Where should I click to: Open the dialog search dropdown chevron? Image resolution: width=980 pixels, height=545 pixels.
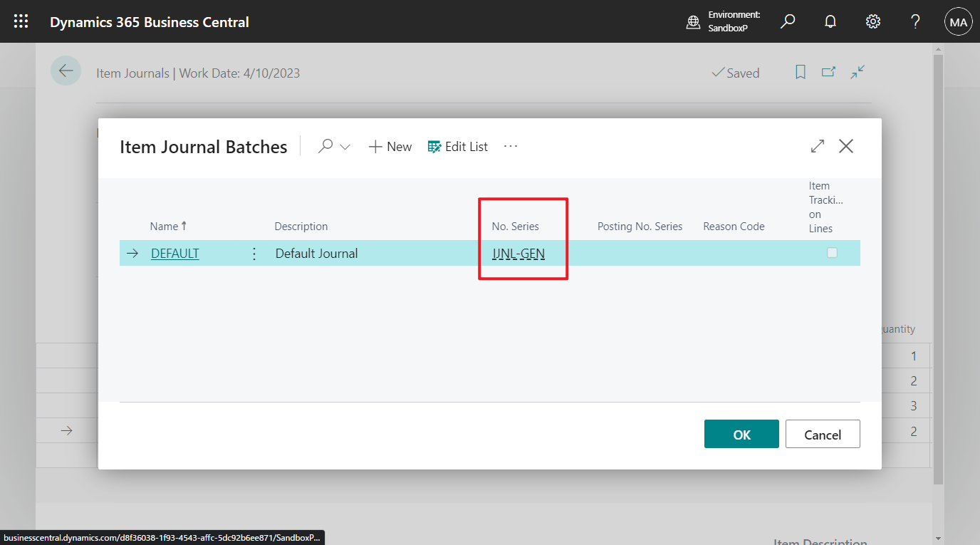tap(345, 146)
